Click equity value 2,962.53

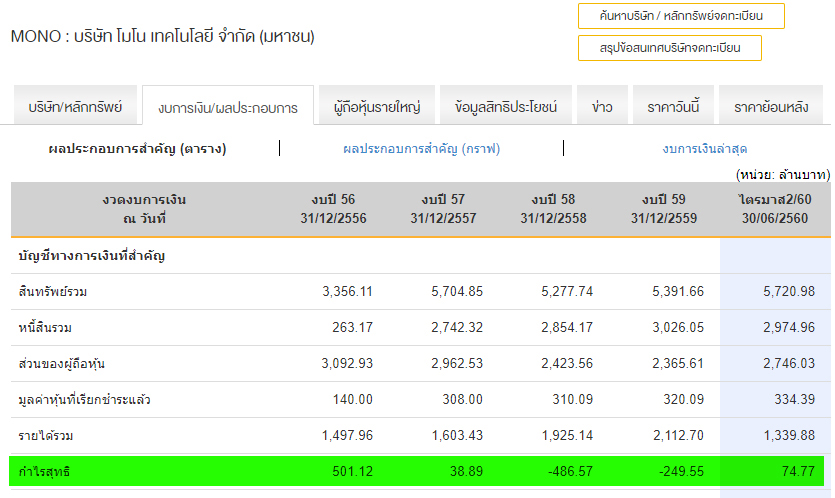(457, 363)
